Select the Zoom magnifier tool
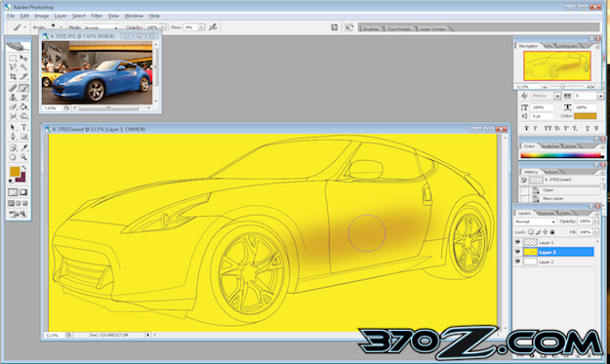This screenshot has height=364, width=610. pyautogui.click(x=23, y=157)
